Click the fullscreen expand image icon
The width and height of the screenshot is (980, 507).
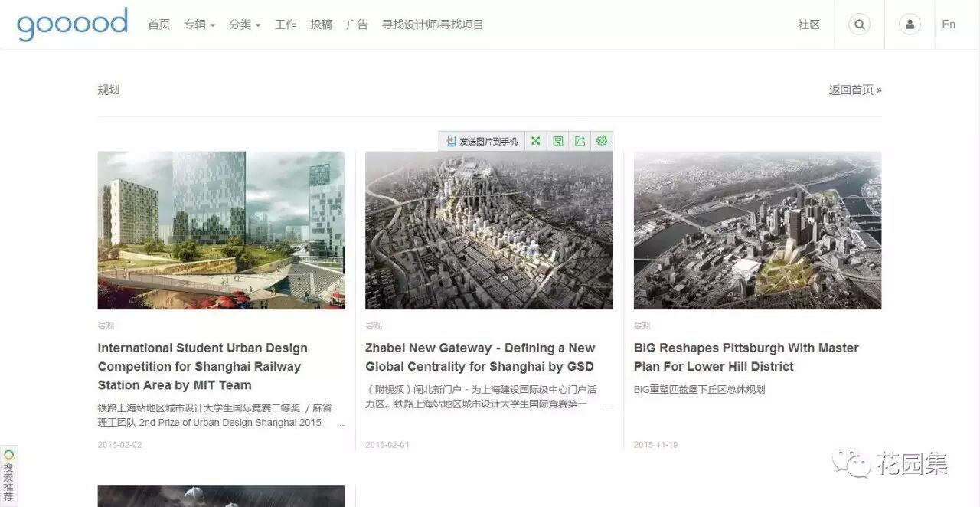[536, 141]
